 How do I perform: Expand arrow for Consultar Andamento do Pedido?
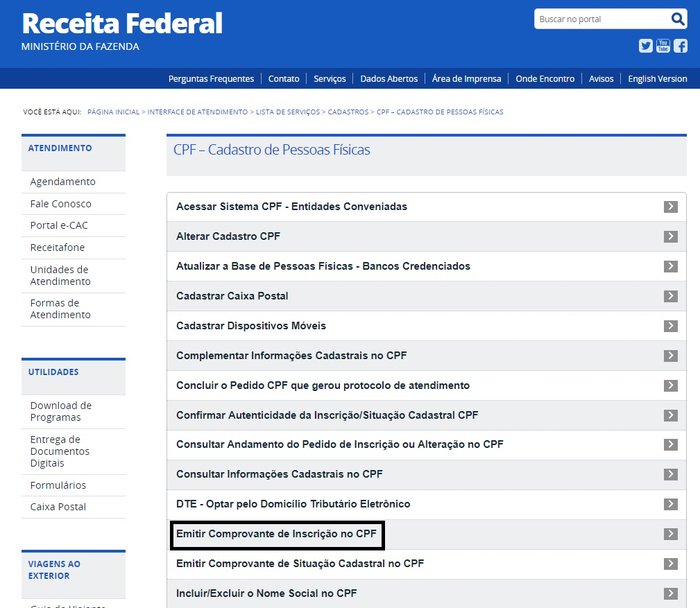(x=671, y=445)
